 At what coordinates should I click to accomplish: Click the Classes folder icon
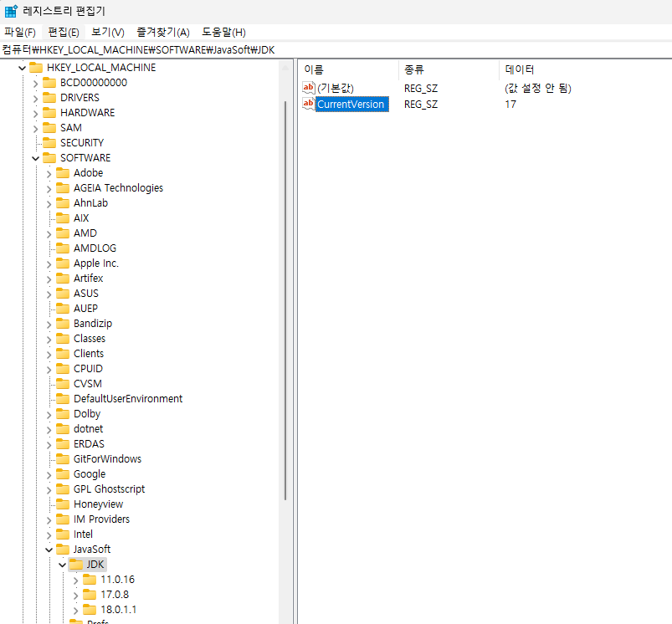63,338
